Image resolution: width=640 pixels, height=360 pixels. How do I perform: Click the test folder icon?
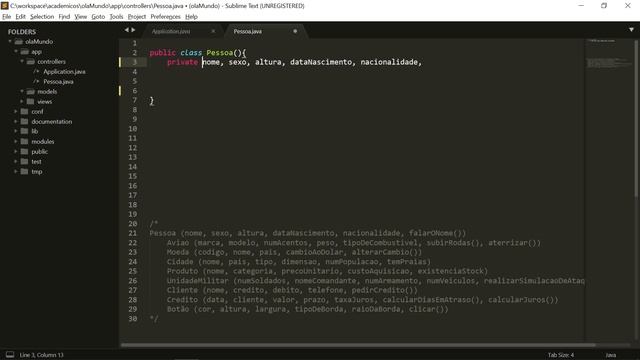coord(24,161)
